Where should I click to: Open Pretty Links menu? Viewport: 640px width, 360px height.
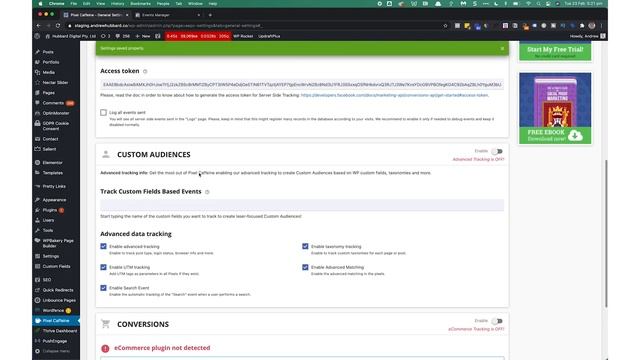pos(54,186)
